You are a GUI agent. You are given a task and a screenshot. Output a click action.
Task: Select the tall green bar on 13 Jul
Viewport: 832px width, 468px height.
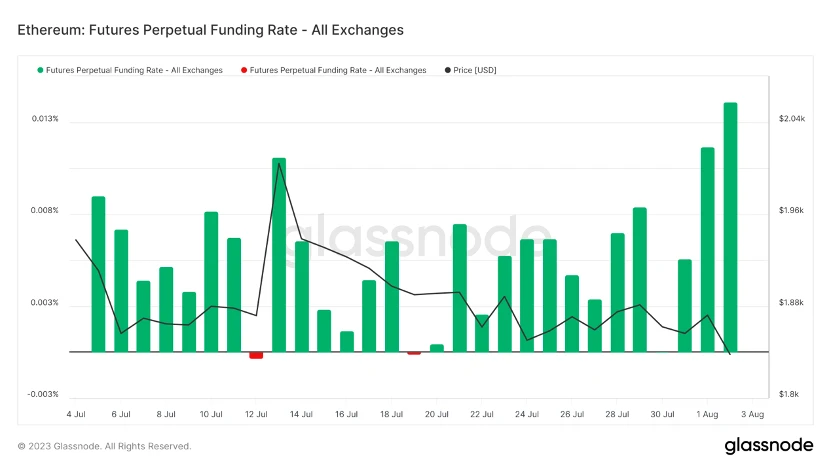click(x=279, y=255)
